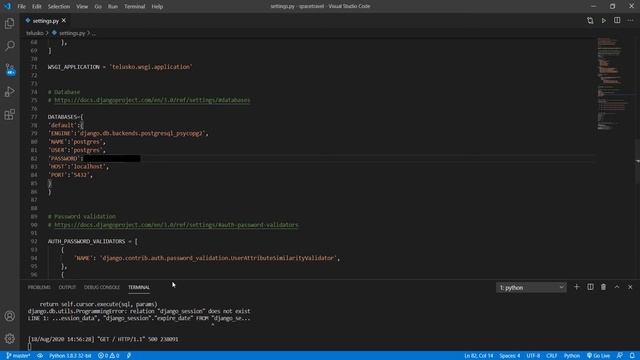Click the VS Code logo icon
The width and height of the screenshot is (640, 360).
pyautogui.click(x=7, y=6)
